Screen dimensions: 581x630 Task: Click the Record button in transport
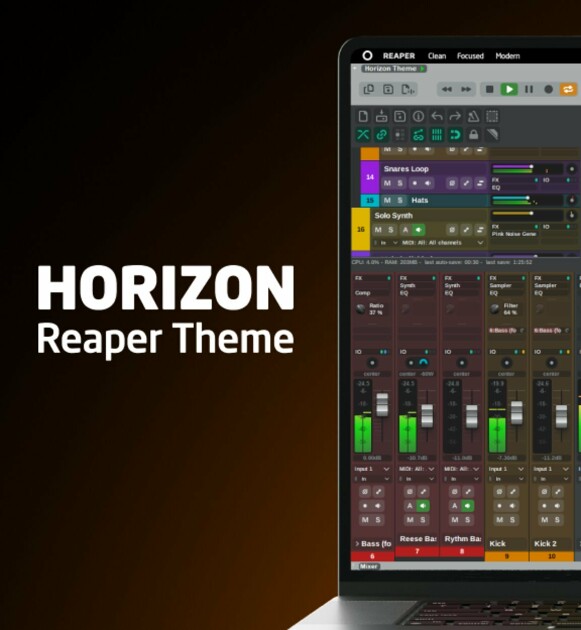click(x=548, y=89)
